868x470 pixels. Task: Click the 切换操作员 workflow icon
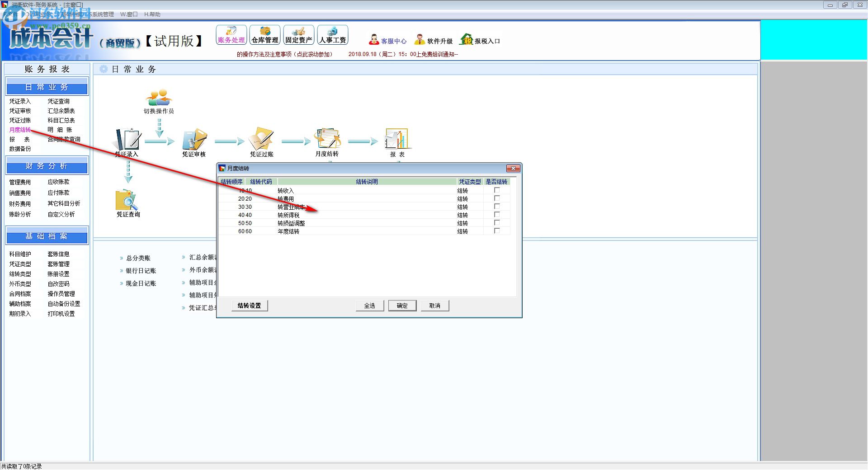tap(159, 101)
